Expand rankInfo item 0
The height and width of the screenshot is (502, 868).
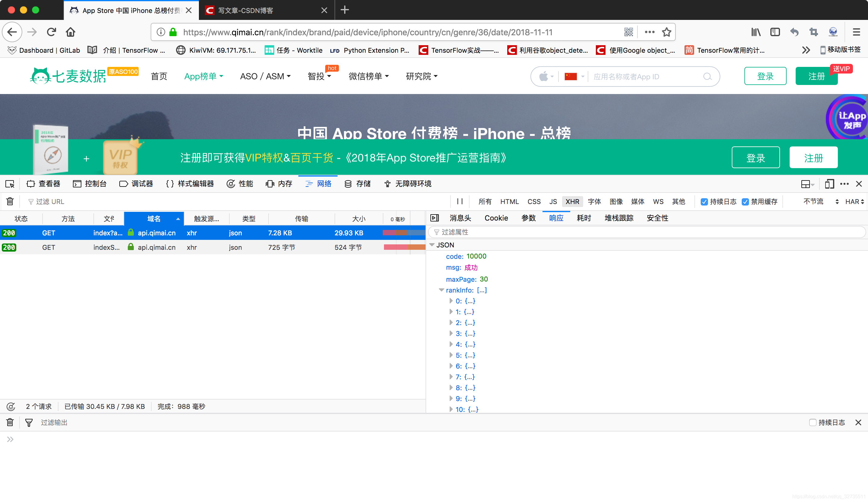pyautogui.click(x=451, y=301)
